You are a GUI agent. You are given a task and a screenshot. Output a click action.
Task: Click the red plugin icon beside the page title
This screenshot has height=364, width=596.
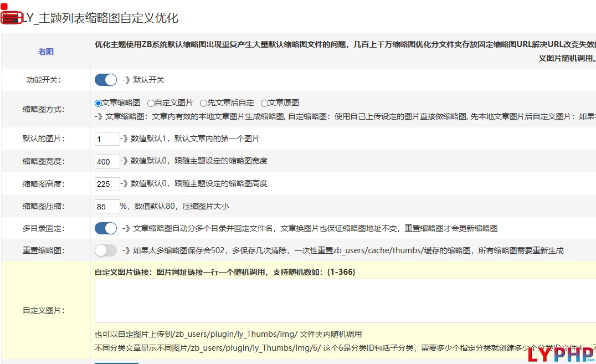(11, 17)
